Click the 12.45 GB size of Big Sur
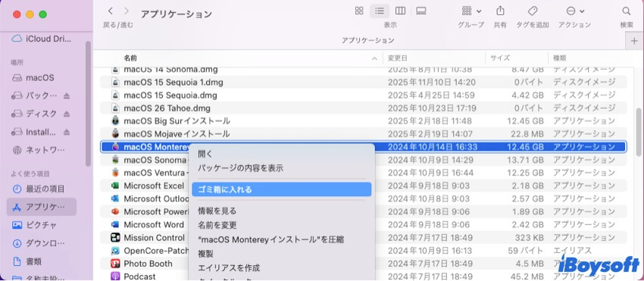The width and height of the screenshot is (644, 281). (526, 121)
